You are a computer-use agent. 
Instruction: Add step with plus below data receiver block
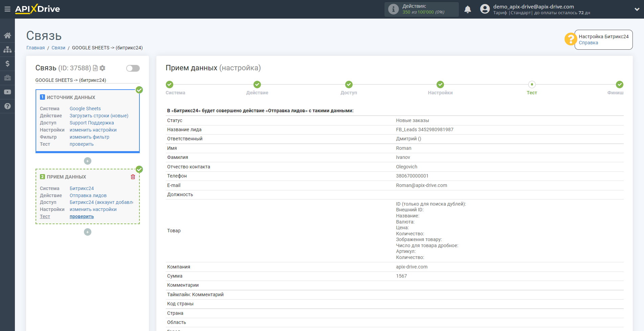tap(88, 232)
